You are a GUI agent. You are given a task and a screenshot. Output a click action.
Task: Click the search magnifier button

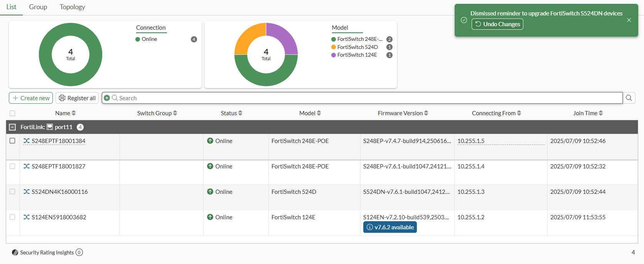click(x=629, y=98)
